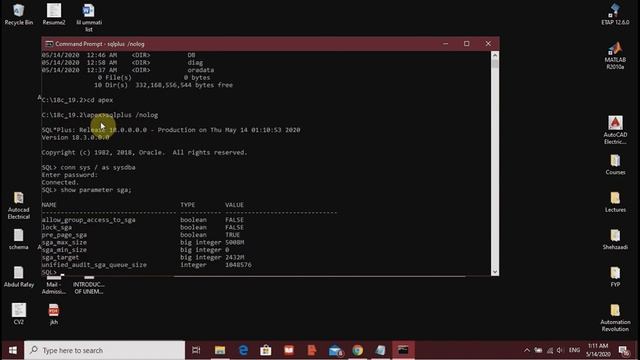Click the 'lock_sga' parameter name

(56, 227)
